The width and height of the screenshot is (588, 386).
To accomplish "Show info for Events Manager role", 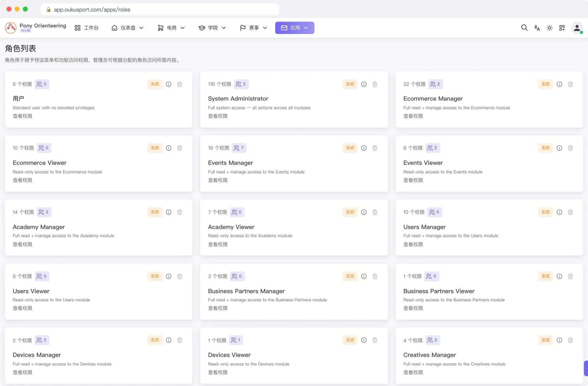I will [x=364, y=148].
